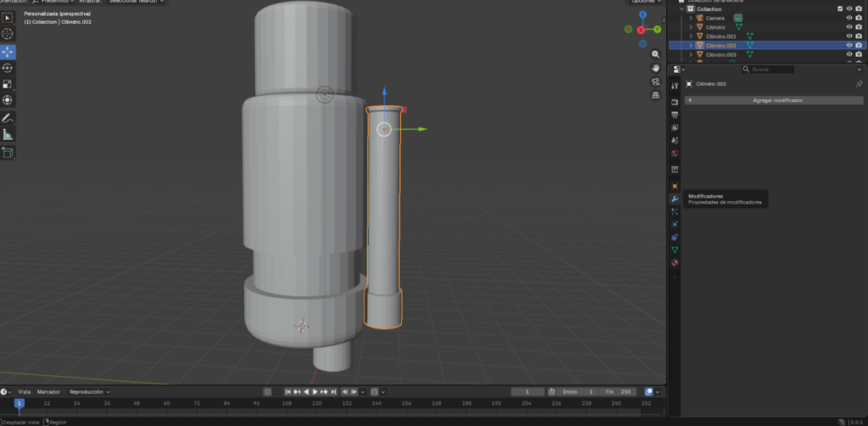Toggle viewport visibility of the Camera object

click(x=849, y=18)
